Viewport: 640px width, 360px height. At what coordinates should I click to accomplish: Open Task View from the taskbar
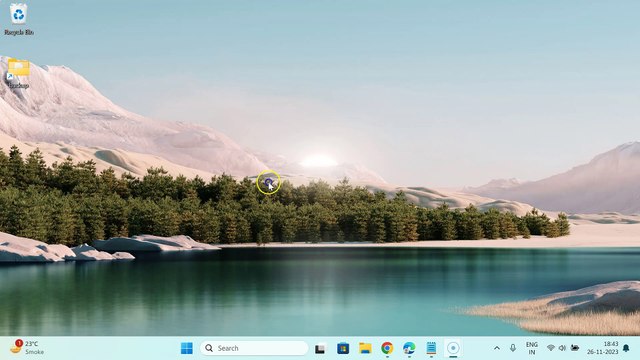320,348
